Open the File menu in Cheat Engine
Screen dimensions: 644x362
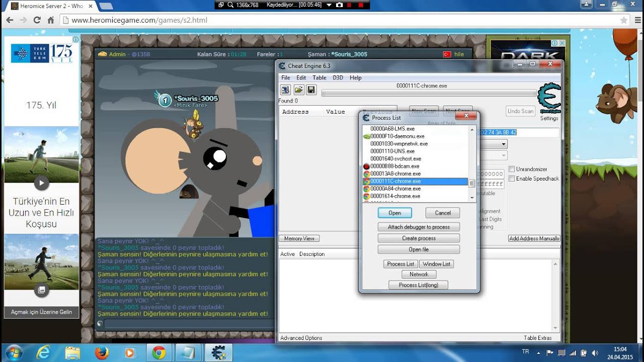tap(286, 77)
